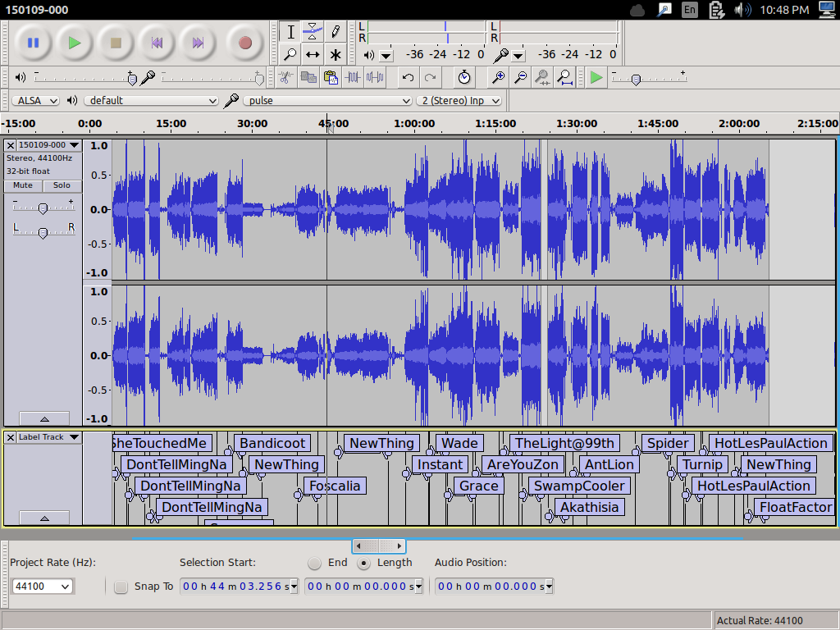Select the Envelope tool
The width and height of the screenshot is (840, 630).
point(313,32)
